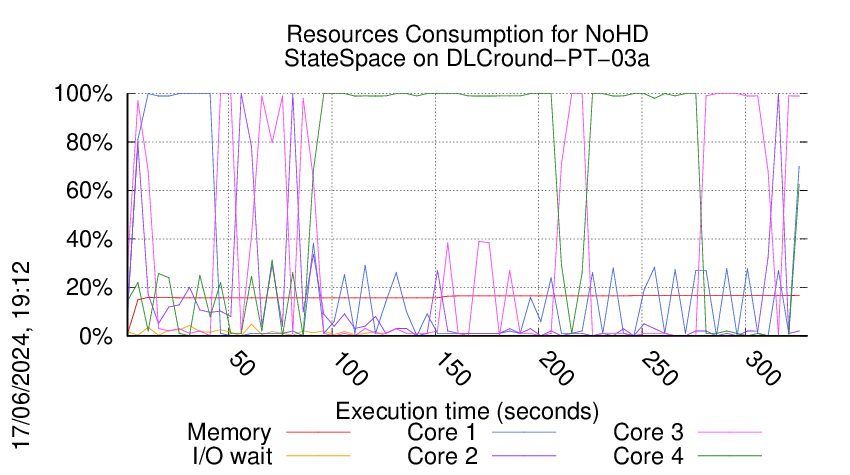Click the chart title 'Resources Consumption for NoHD'
850x475 pixels.
click(x=467, y=34)
